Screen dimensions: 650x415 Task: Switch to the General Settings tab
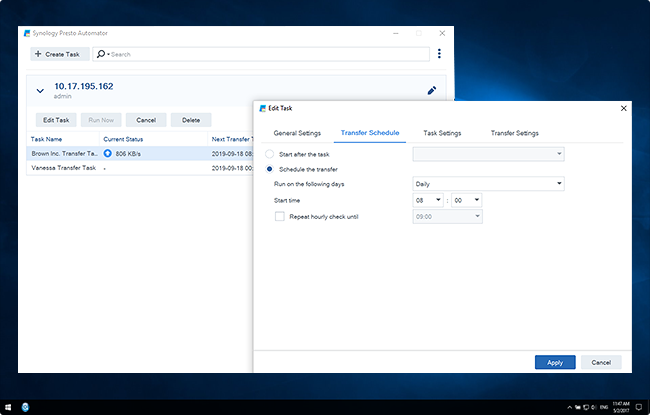(297, 132)
